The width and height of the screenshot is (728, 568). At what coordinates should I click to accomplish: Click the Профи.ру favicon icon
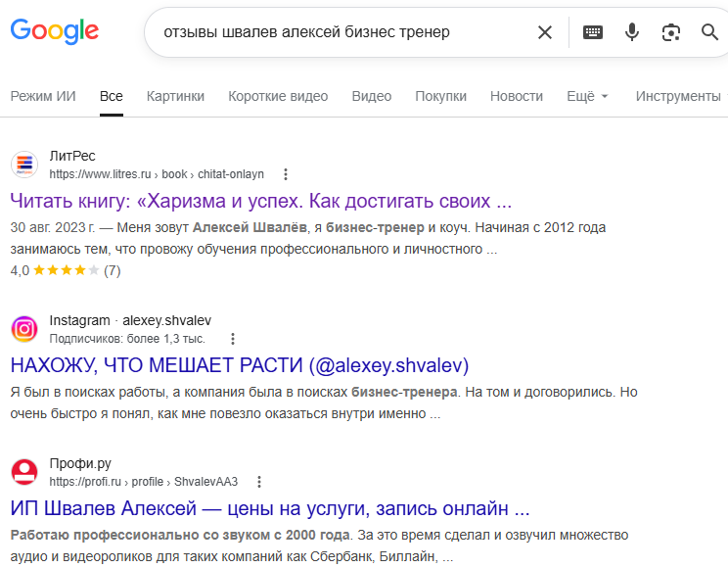[x=24, y=472]
